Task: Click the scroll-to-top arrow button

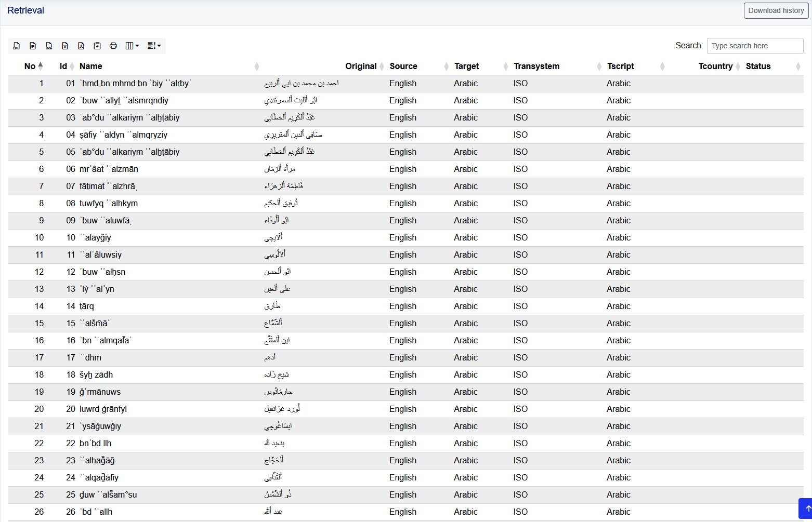Action: [x=806, y=508]
